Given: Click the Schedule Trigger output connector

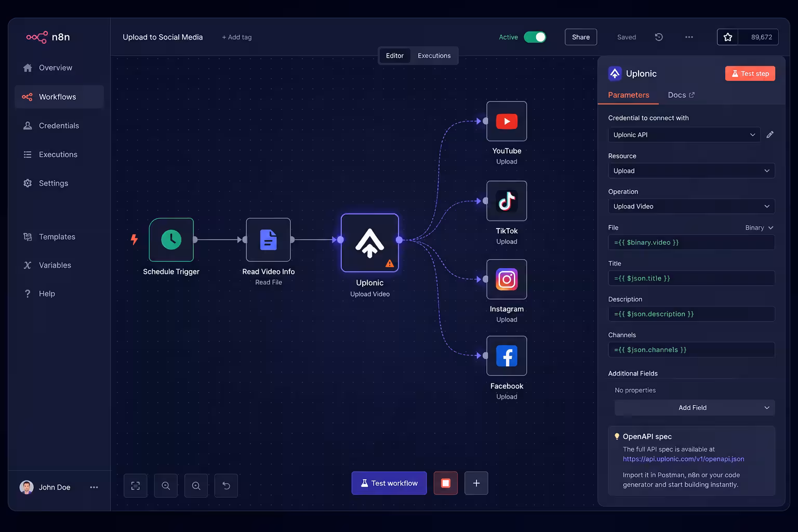Looking at the screenshot, I should point(195,240).
